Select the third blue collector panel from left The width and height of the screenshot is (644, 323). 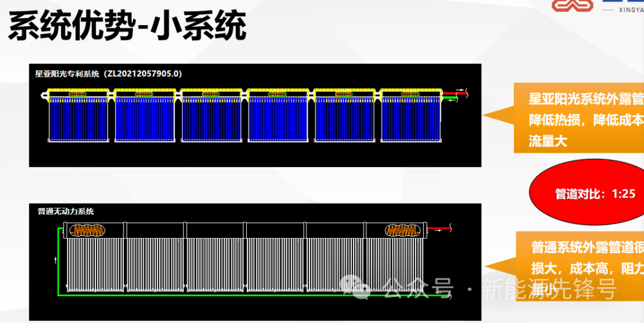point(211,118)
